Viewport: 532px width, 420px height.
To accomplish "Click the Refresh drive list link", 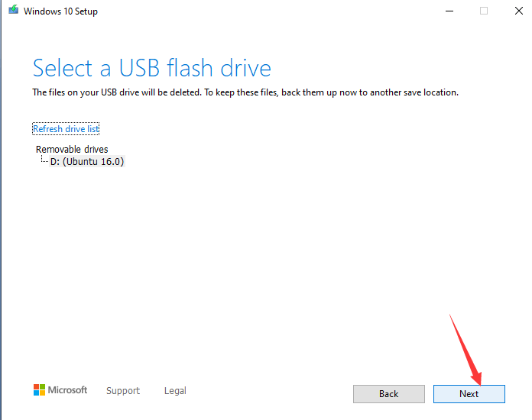I will [66, 129].
